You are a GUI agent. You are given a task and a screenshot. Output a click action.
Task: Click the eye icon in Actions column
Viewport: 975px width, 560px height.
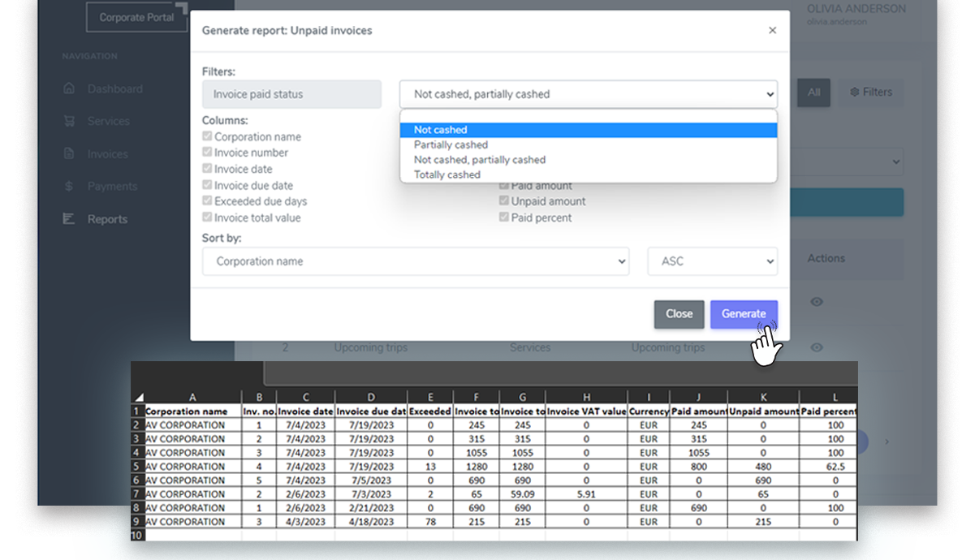817,302
